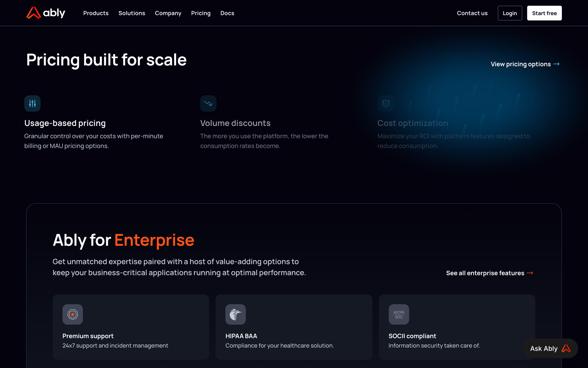The width and height of the screenshot is (588, 368).
Task: Click the volume discounts trend-down icon
Action: coord(208,103)
